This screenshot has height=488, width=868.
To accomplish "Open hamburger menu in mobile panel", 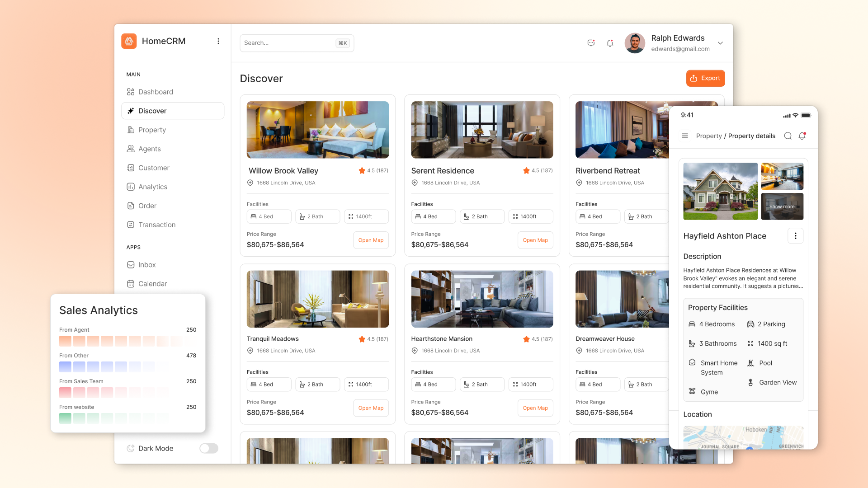I will coord(685,136).
